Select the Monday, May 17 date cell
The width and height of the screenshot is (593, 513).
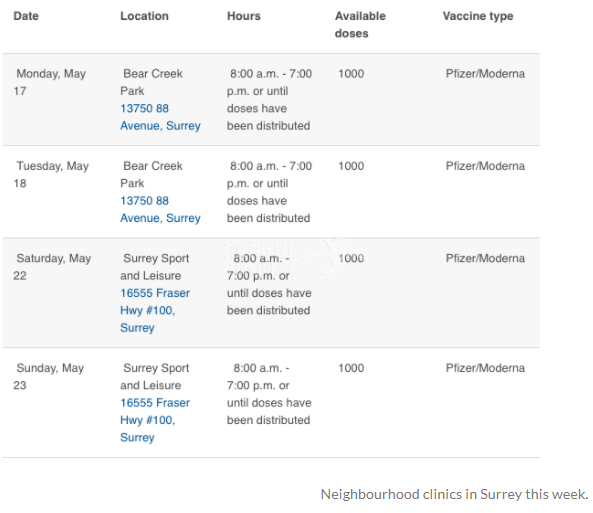pyautogui.click(x=50, y=82)
